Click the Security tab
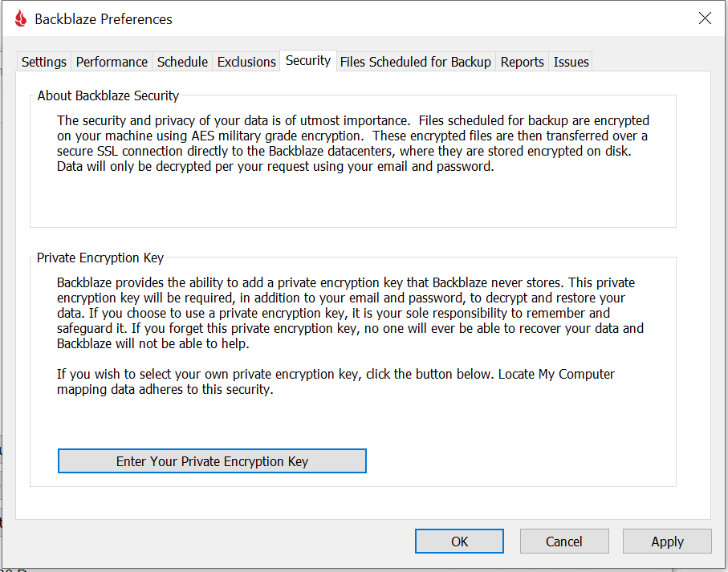The width and height of the screenshot is (728, 572). (x=308, y=61)
